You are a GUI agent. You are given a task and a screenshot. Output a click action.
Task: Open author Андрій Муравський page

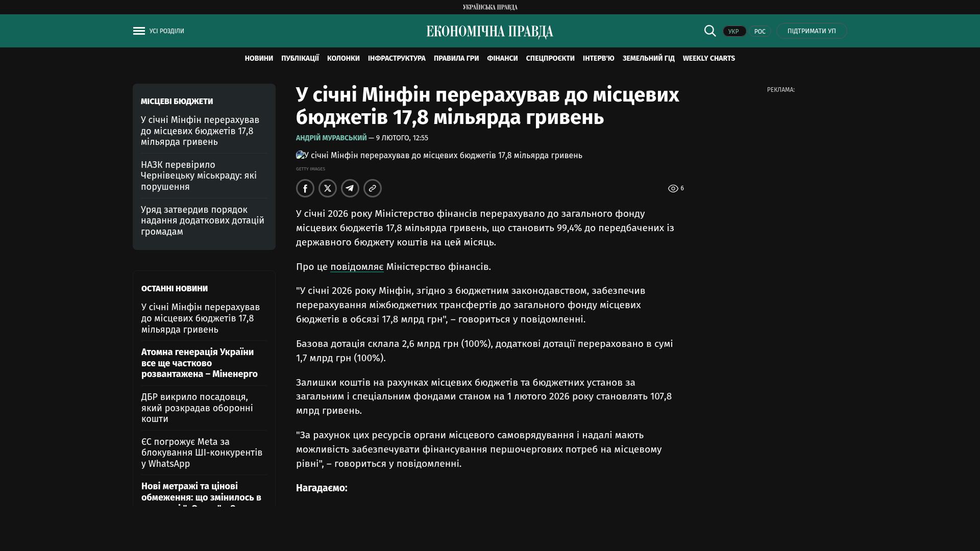tap(331, 138)
